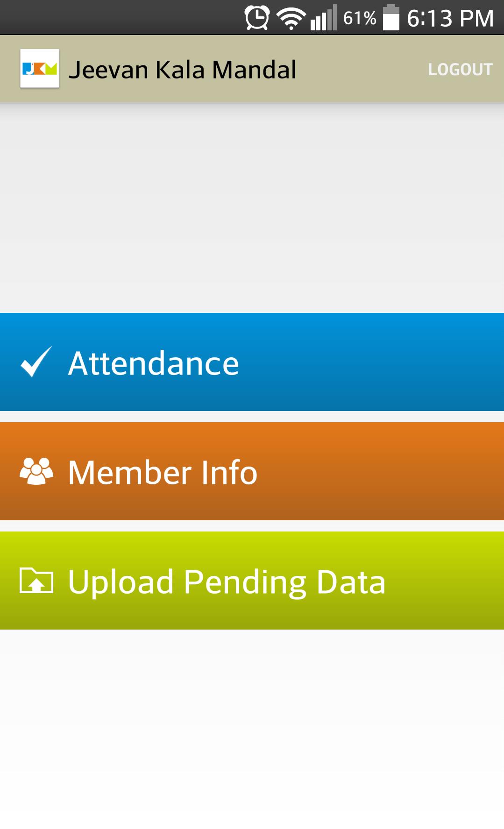Click the upload folder icon
504x829 pixels.
click(36, 581)
